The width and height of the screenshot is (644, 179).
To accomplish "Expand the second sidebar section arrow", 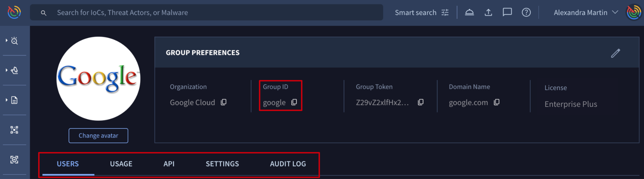I will [6, 70].
